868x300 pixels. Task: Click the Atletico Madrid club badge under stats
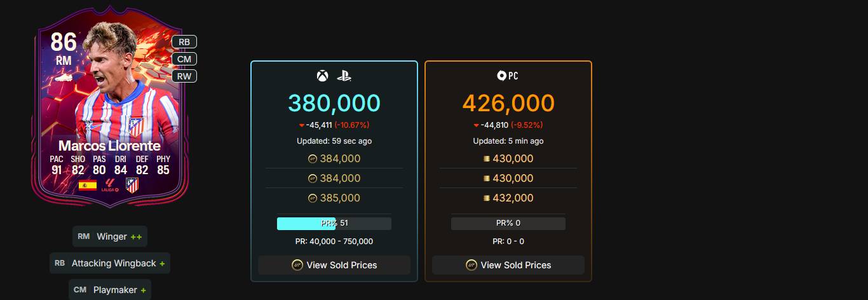click(x=132, y=185)
